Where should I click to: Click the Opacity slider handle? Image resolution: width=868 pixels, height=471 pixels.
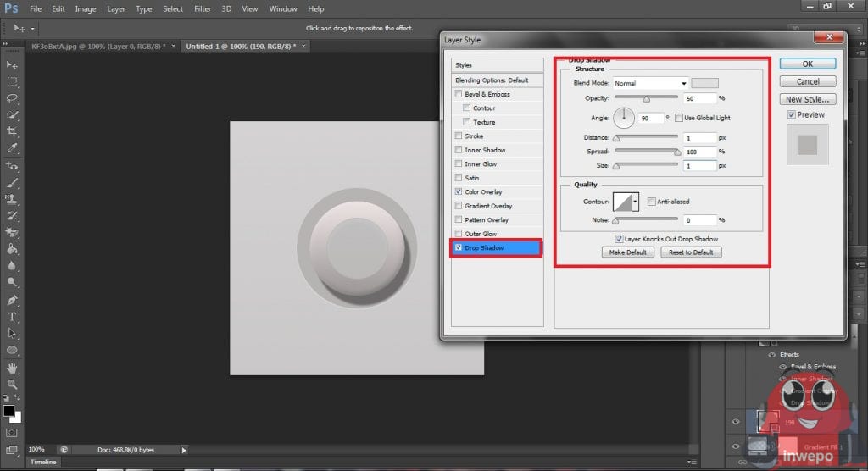pyautogui.click(x=646, y=100)
